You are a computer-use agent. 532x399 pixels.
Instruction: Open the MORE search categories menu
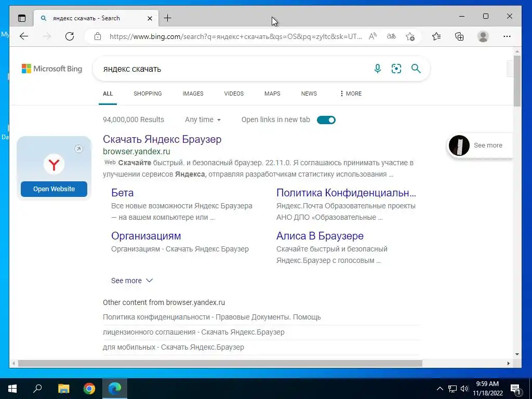tap(351, 94)
